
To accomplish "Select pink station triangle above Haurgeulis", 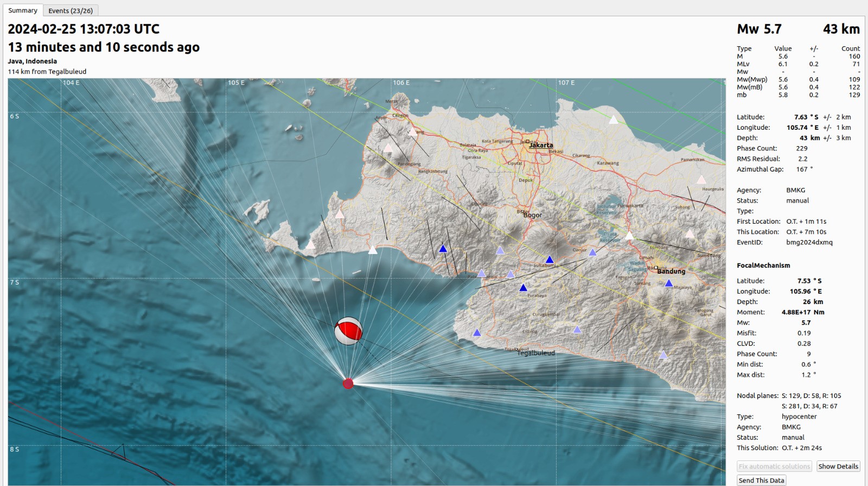I will 701,180.
